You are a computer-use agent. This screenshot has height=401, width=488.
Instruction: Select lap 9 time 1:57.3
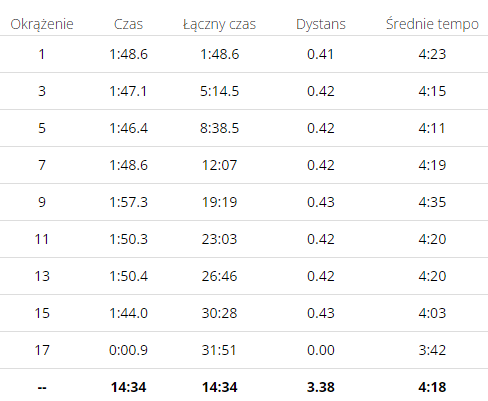click(x=128, y=202)
